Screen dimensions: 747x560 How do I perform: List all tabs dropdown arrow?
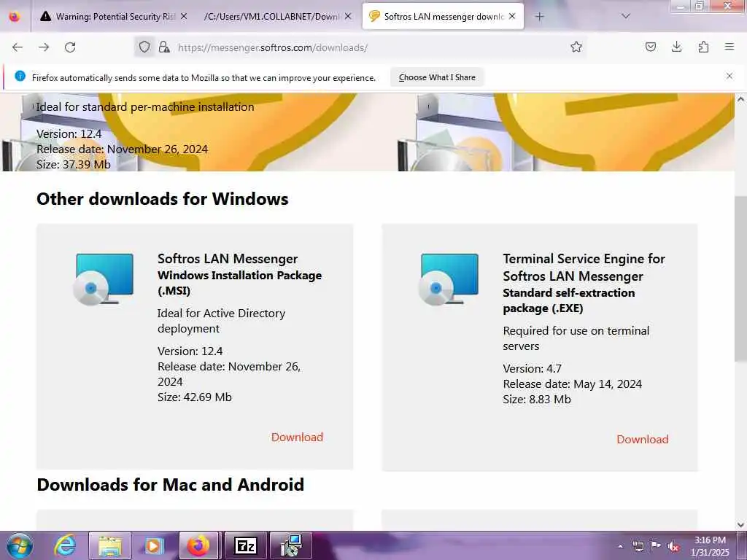coord(626,16)
